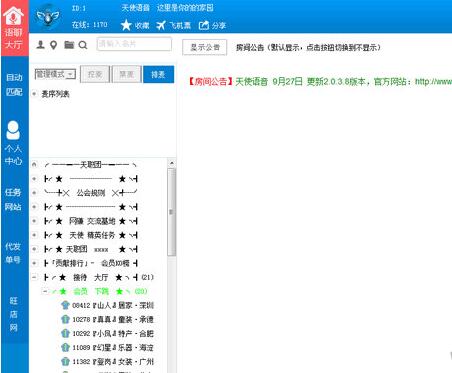Click the winged angel logo avatar
Screen dimensions: 452x373
click(48, 16)
